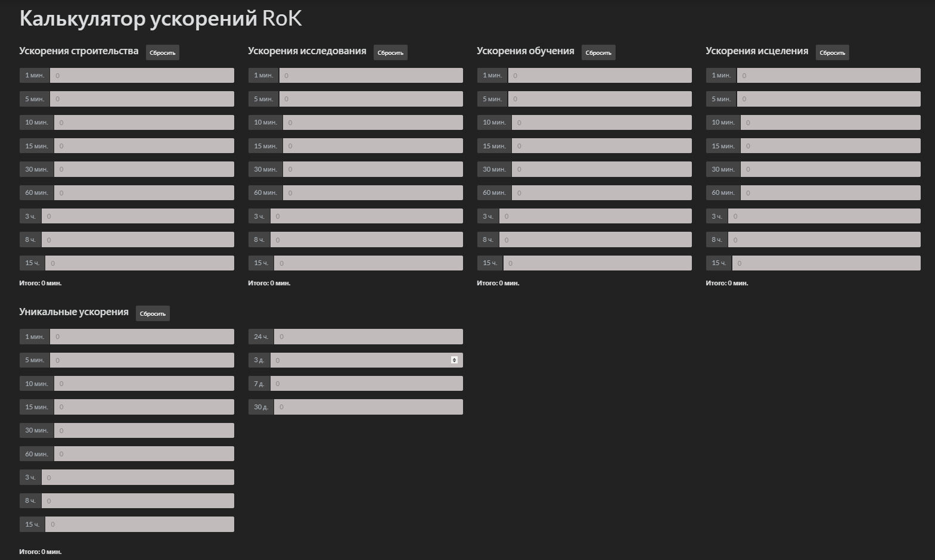The image size is (935, 560).
Task: Edit the 30 мин. unique speedup field
Action: coord(144,430)
